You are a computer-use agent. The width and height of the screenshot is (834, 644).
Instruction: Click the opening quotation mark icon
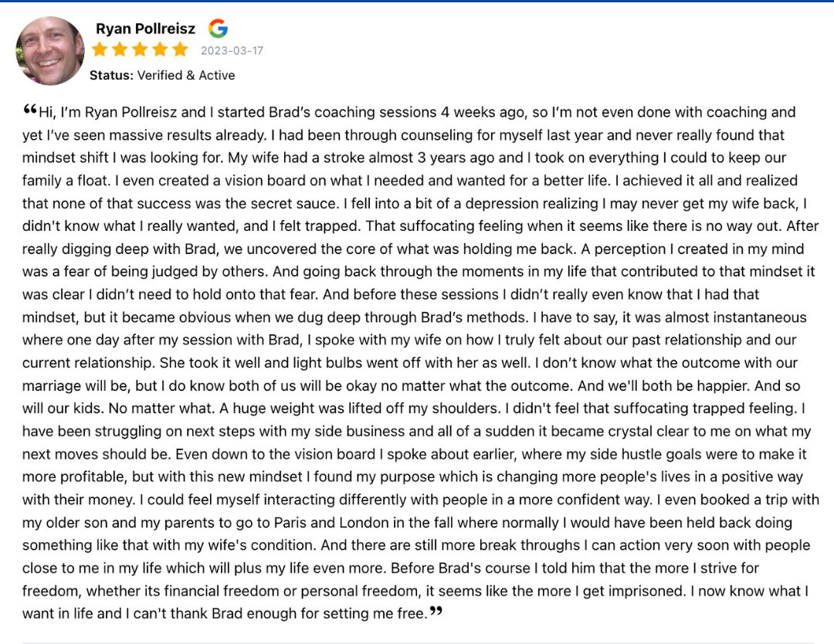coord(30,109)
